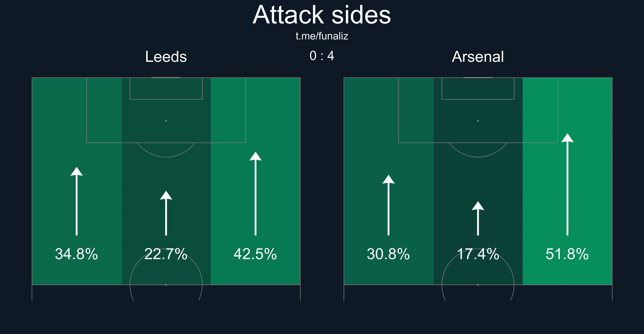Screen dimensions: 644x334
Task: Click the arrow above Leeds 22.7%
Action: coord(166,213)
